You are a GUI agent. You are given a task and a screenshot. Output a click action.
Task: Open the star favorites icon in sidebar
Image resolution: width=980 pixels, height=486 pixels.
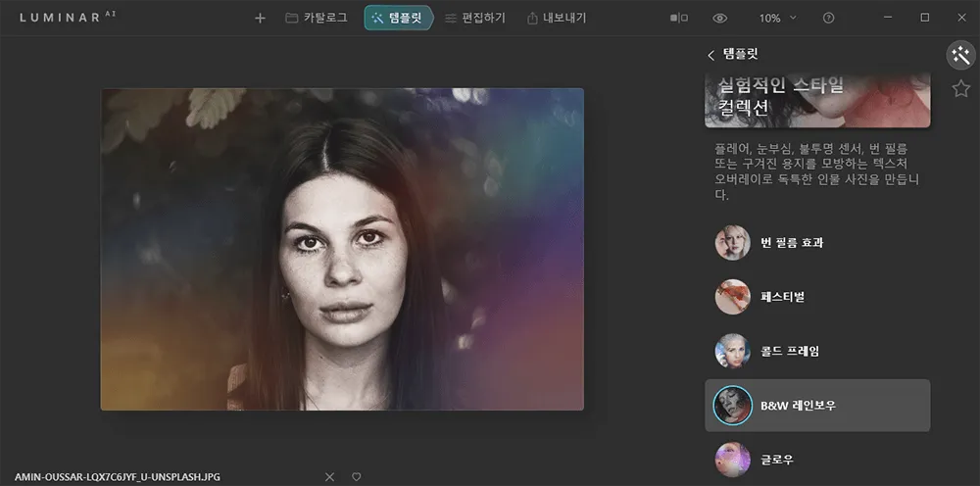(x=960, y=88)
